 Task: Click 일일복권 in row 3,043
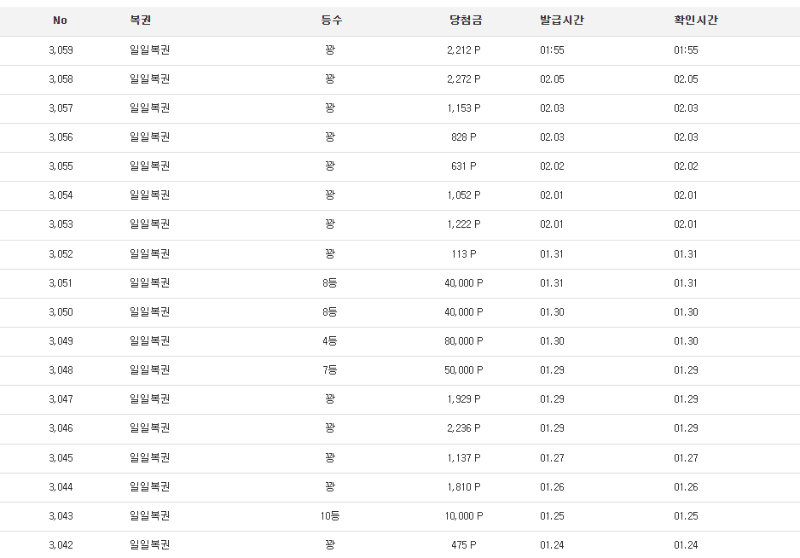click(x=149, y=516)
